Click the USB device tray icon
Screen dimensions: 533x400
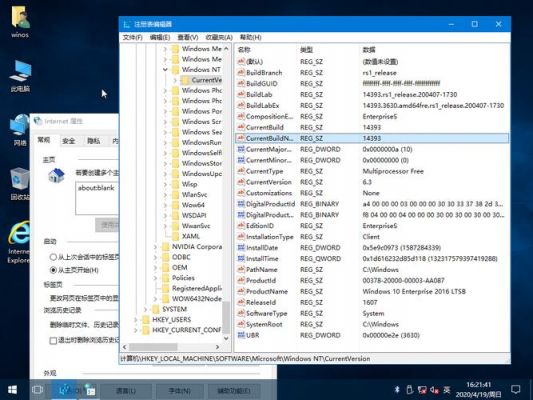click(x=409, y=389)
